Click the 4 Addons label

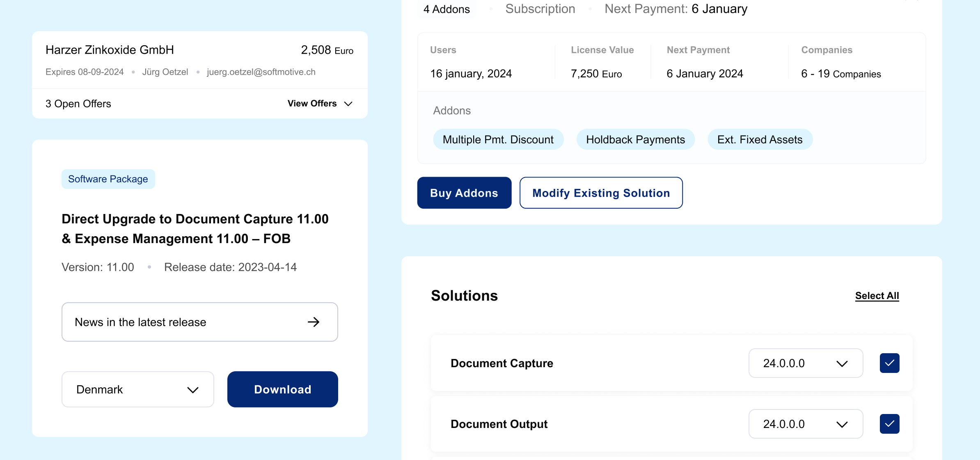coord(446,9)
